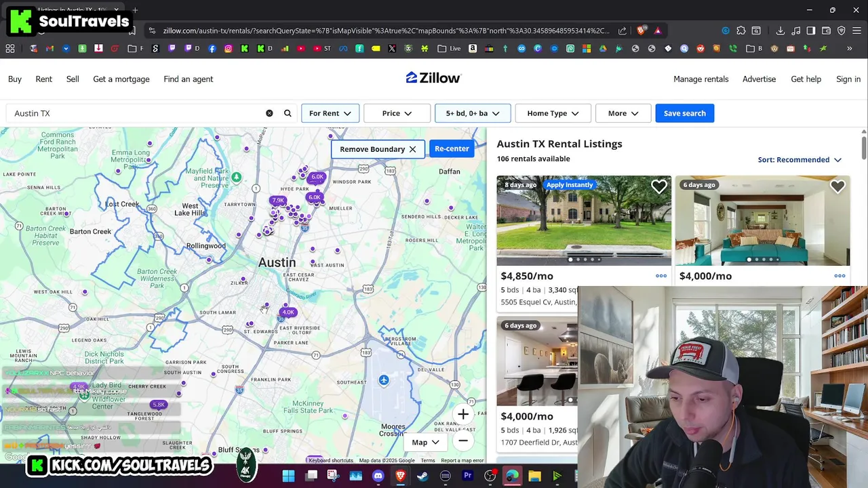
Task: Open a new browser tab
Action: click(x=135, y=10)
